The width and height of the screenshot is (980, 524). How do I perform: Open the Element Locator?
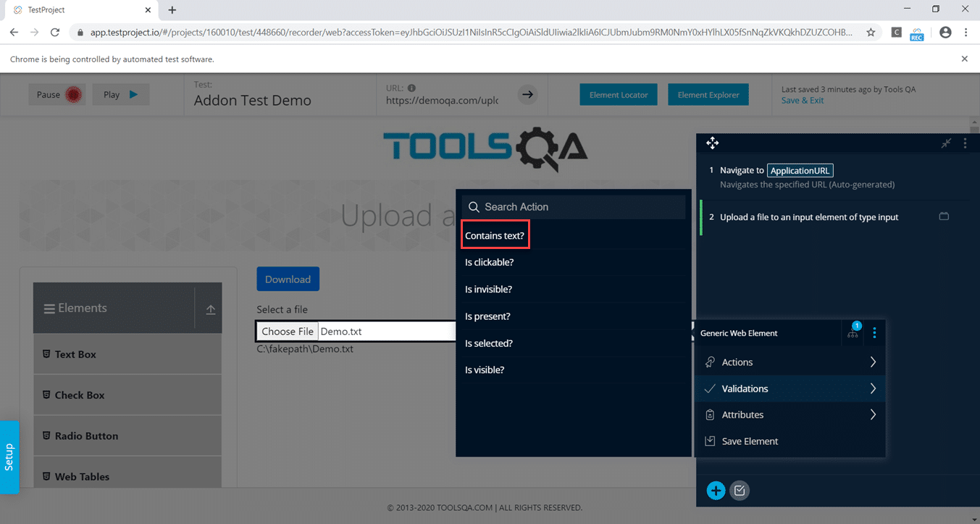[x=619, y=95]
